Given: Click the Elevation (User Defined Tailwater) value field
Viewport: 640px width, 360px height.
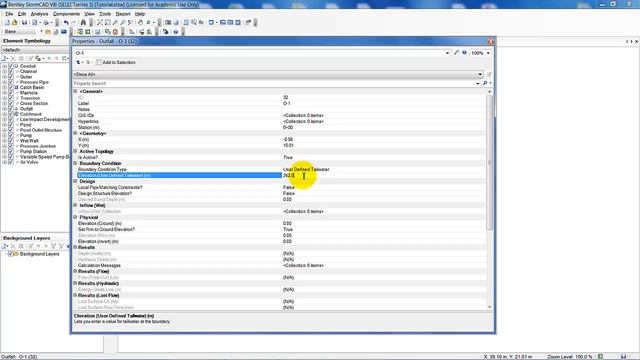Looking at the screenshot, I should (384, 176).
